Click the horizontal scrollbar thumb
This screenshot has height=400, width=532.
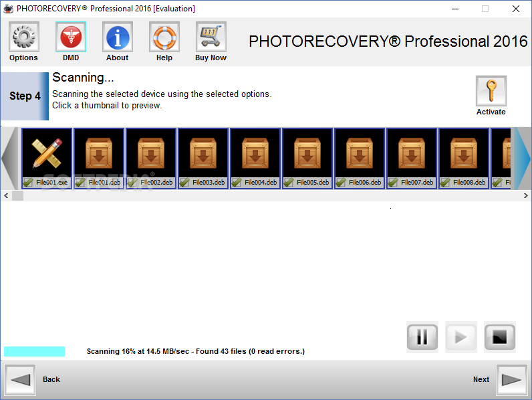[x=17, y=195]
